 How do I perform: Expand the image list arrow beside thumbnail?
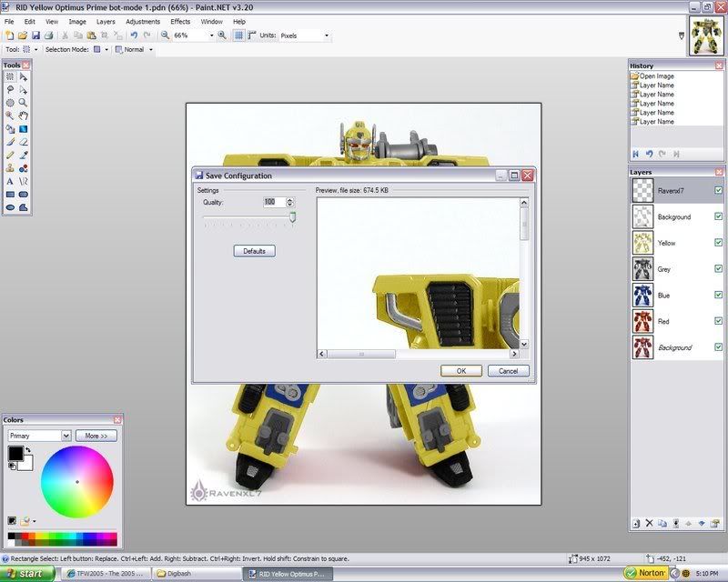[681, 35]
